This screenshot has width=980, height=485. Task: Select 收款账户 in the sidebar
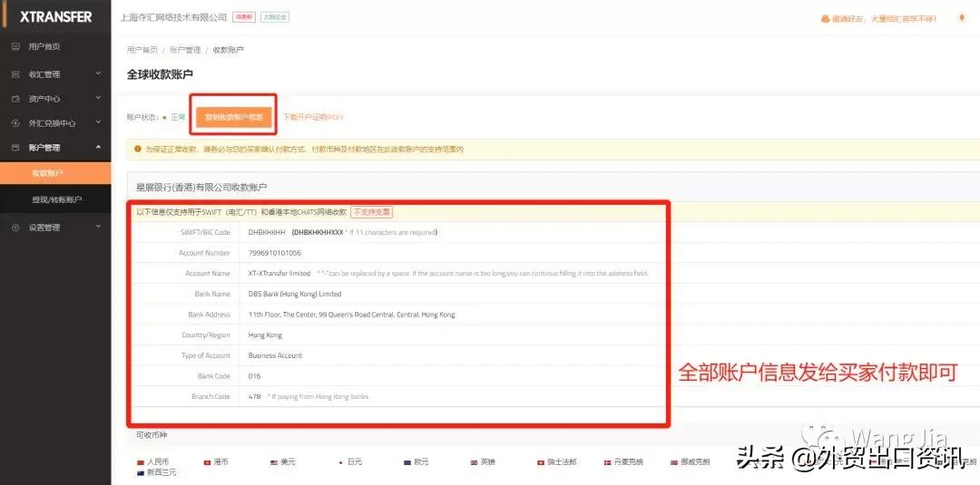click(55, 173)
